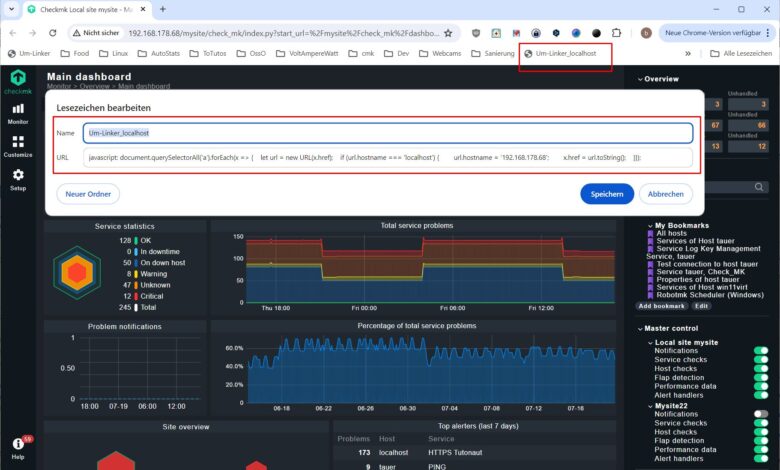Open the Dev bookmarks folder

(x=396, y=53)
